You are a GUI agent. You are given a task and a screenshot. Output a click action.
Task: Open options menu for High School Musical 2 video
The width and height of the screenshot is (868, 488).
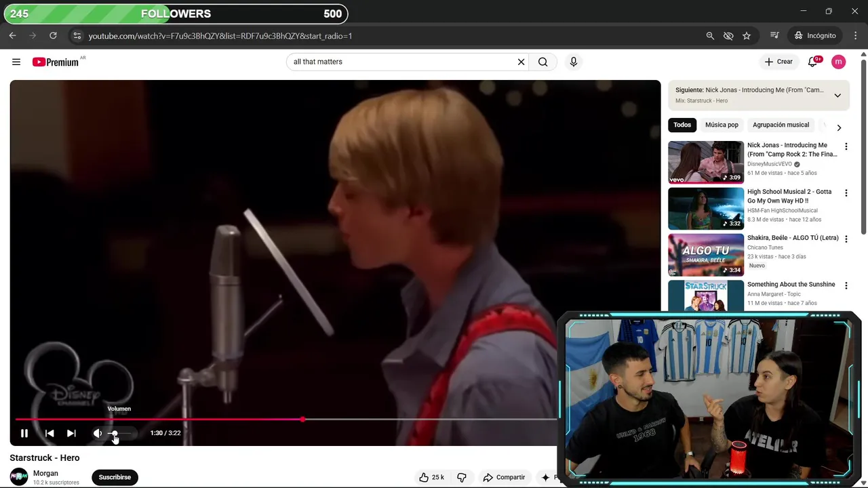[x=846, y=193]
